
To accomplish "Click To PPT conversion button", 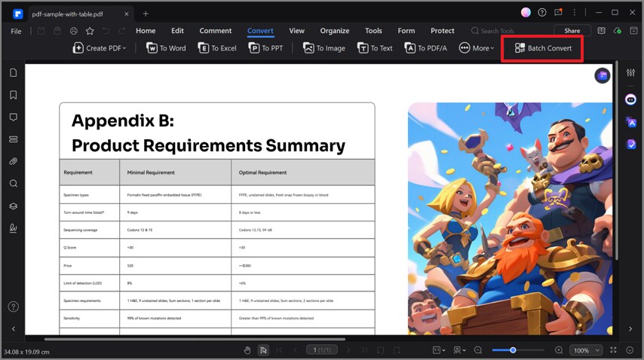I will 265,48.
